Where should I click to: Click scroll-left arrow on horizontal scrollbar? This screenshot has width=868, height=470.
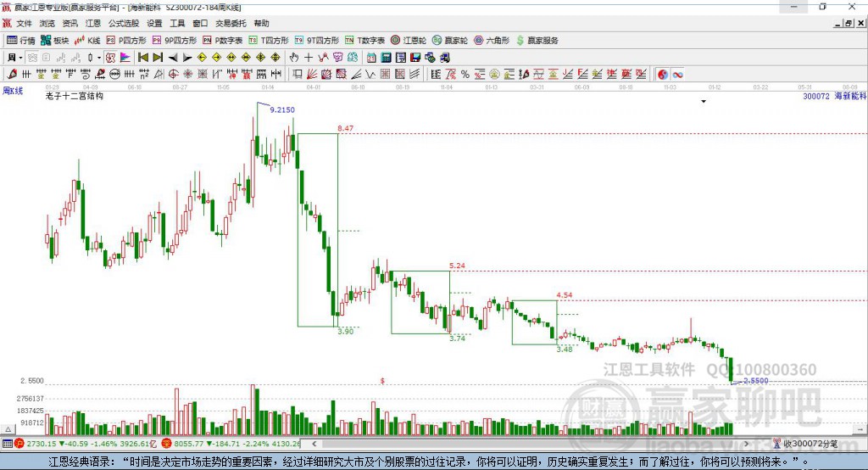click(314, 444)
